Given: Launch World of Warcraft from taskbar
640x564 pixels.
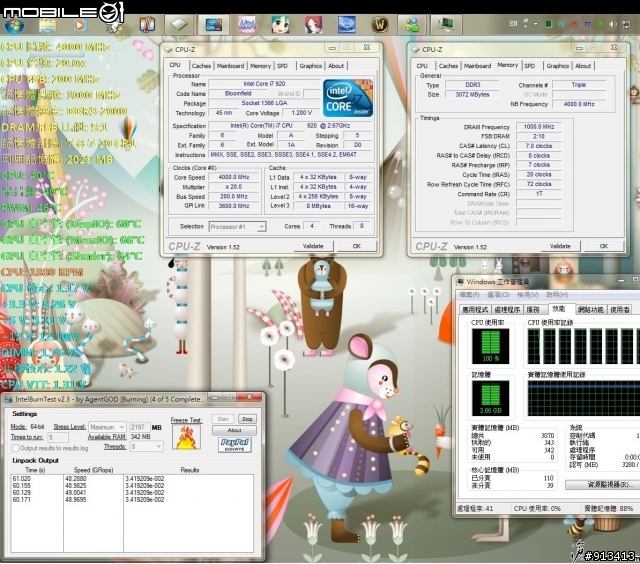Looking at the screenshot, I should coord(380,25).
